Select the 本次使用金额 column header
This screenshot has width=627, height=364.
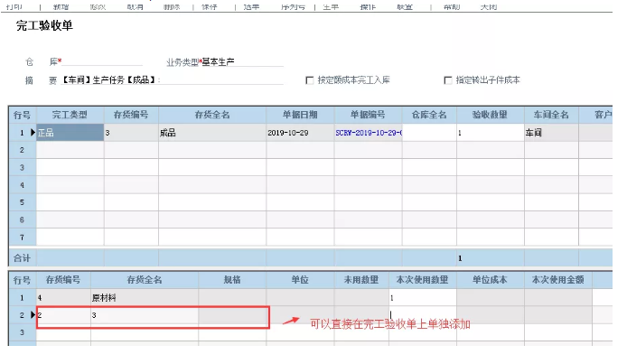[558, 280]
